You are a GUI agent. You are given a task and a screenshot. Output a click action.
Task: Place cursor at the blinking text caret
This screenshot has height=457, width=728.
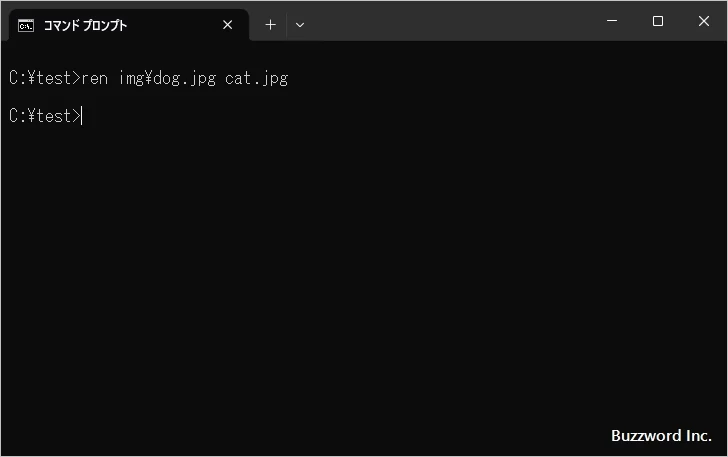(82, 116)
